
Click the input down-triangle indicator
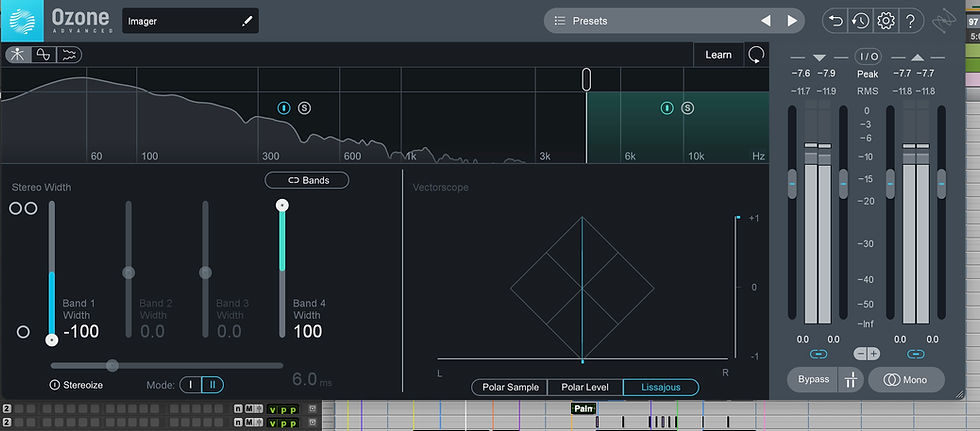tap(819, 58)
